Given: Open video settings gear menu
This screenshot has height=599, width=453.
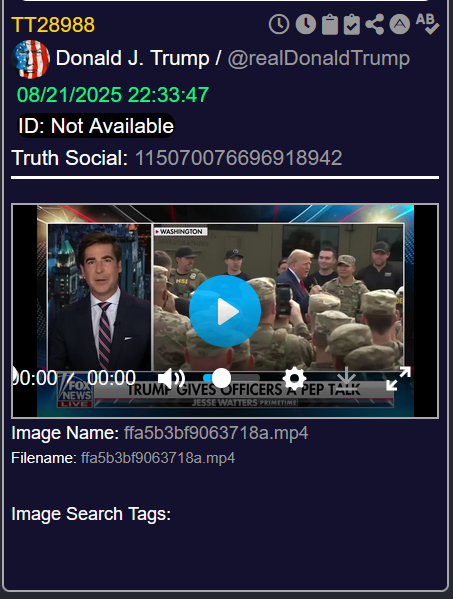Looking at the screenshot, I should click(294, 379).
